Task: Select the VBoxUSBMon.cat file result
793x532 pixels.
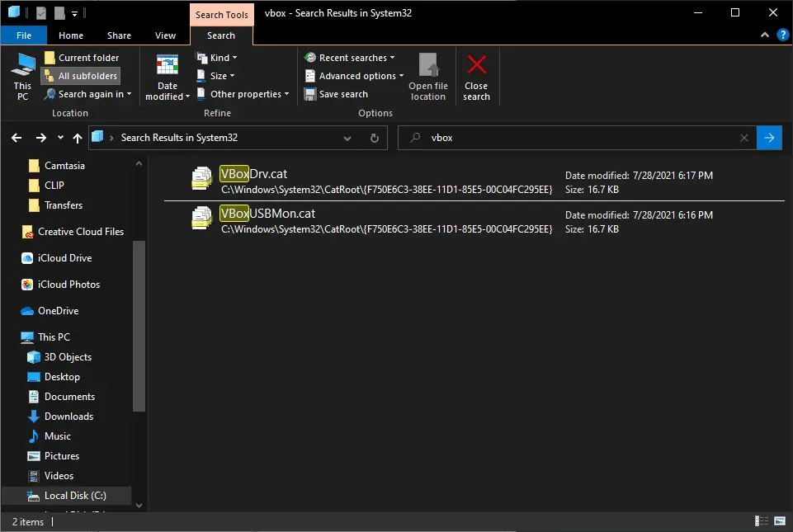Action: tap(474, 221)
